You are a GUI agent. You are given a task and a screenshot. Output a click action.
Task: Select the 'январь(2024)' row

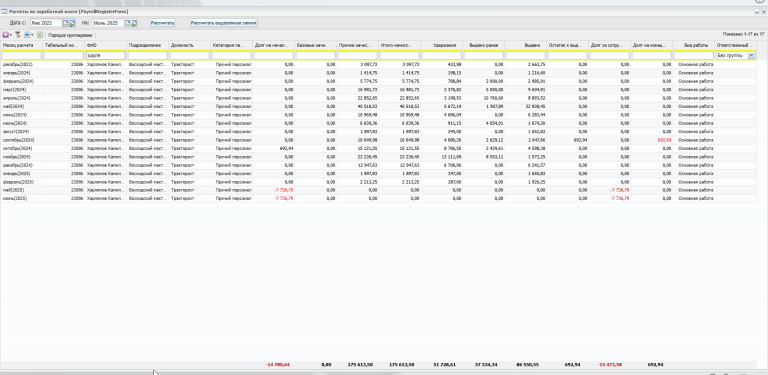378,72
